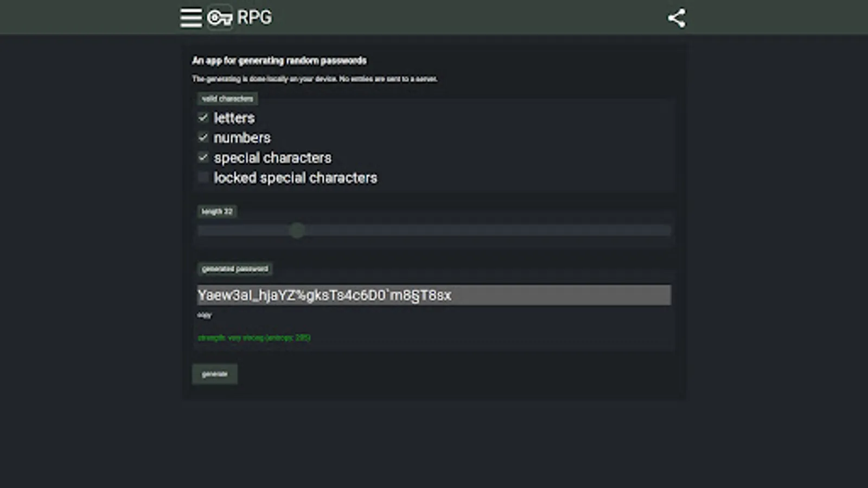Toggle off the special characters checkbox
Image resolution: width=868 pixels, height=488 pixels.
point(203,158)
